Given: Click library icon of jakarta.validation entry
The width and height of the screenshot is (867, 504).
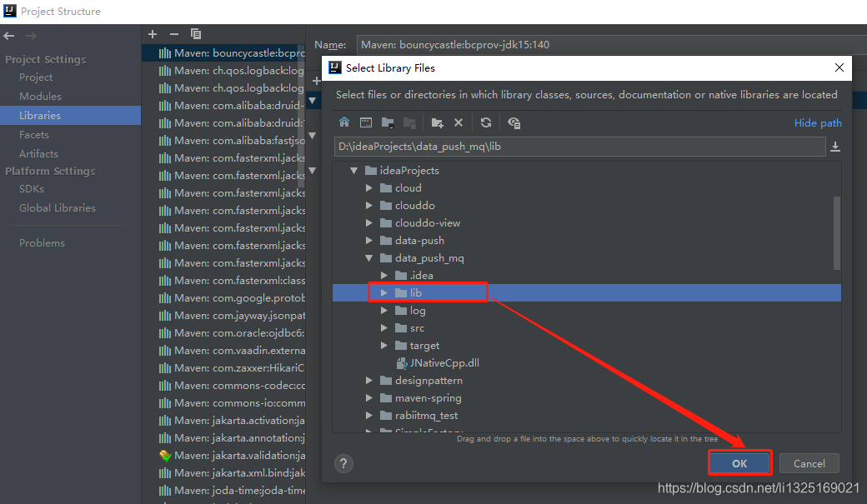Looking at the screenshot, I should pos(165,456).
